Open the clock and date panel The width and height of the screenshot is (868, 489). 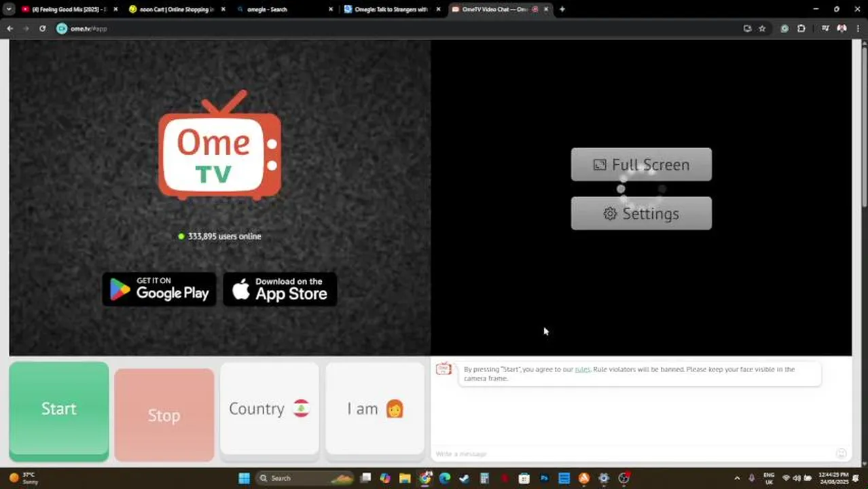[x=833, y=478]
